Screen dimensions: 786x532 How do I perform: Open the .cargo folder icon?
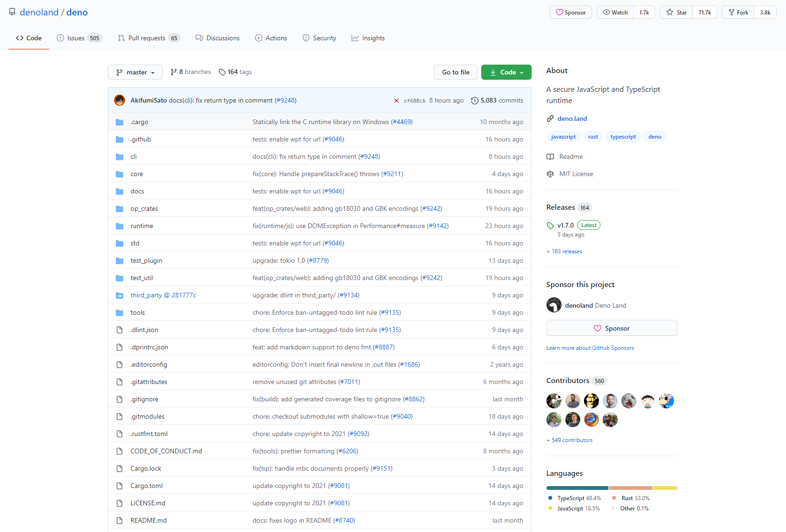coord(120,122)
